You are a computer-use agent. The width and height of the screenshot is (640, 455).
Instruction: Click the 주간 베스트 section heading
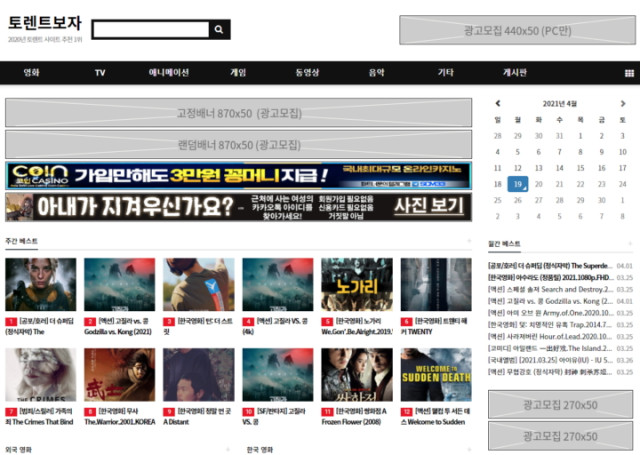(21, 241)
